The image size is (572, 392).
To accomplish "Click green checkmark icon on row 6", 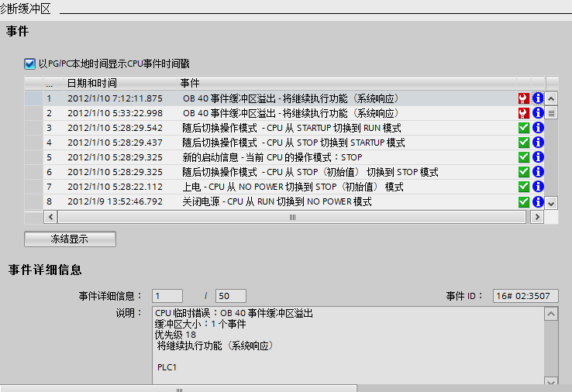I will pyautogui.click(x=523, y=172).
